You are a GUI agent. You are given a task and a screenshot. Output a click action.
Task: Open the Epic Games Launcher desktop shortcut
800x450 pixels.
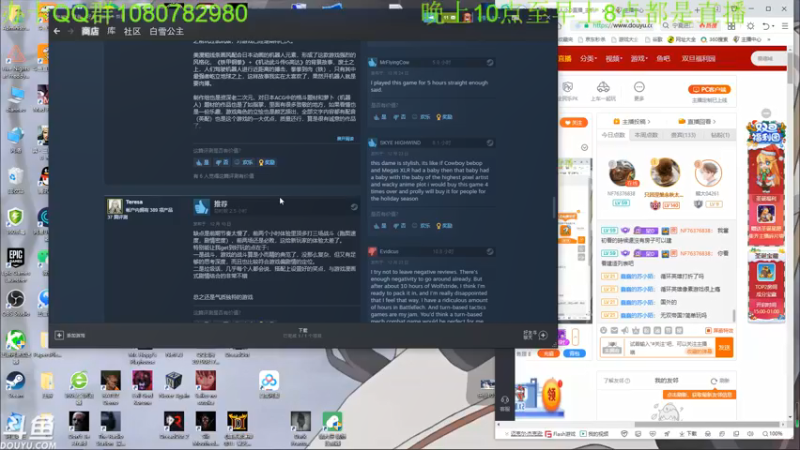point(15,264)
